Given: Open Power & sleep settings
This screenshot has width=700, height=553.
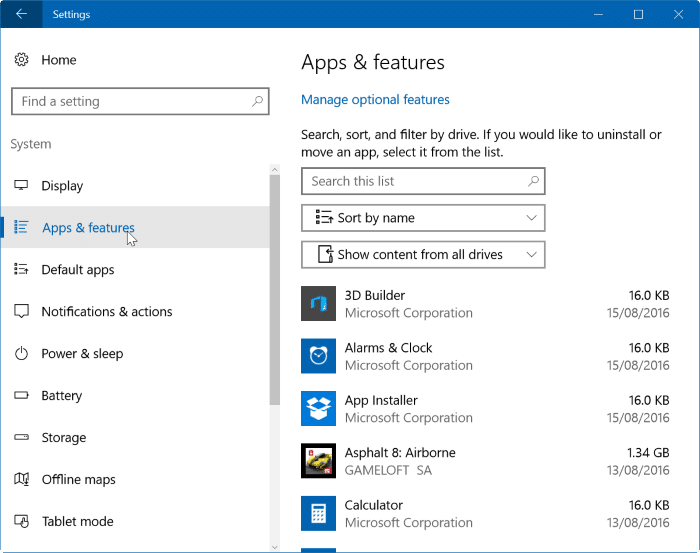Looking at the screenshot, I should pos(135,353).
